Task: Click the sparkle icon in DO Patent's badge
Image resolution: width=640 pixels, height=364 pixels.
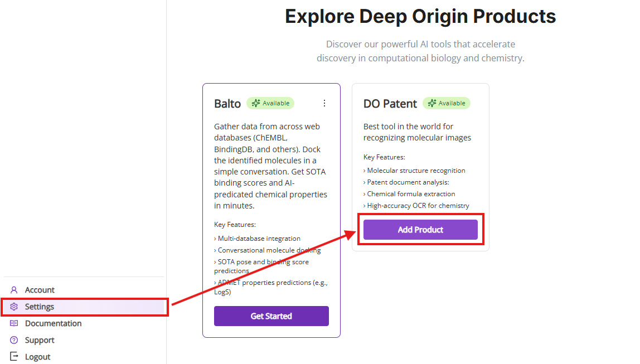Action: tap(432, 103)
